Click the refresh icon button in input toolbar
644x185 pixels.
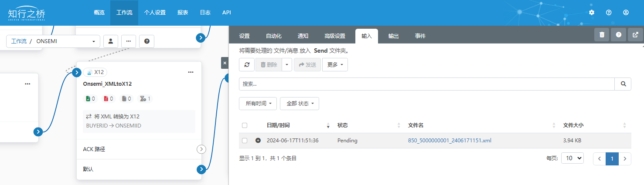[x=246, y=65]
